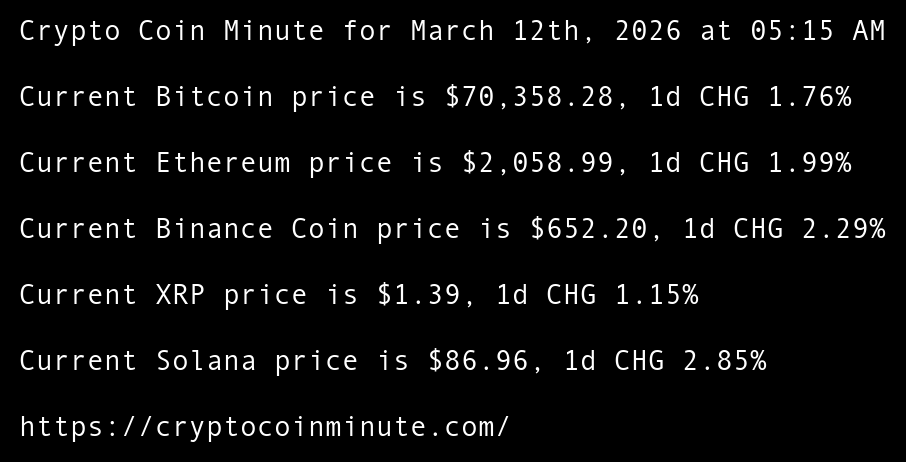
Task: Select the Ethereum price $2,058.99
Action: point(537,163)
